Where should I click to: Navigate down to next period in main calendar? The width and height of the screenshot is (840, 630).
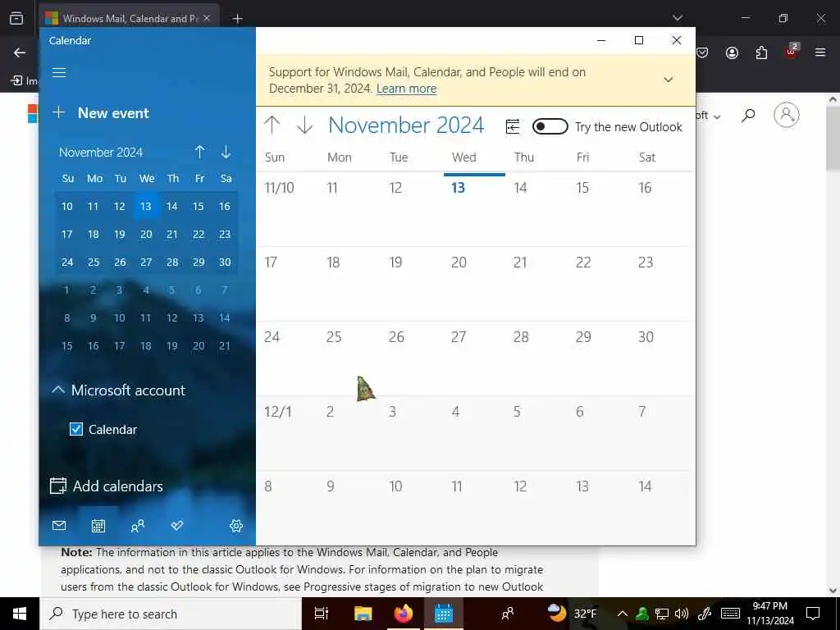click(x=304, y=126)
